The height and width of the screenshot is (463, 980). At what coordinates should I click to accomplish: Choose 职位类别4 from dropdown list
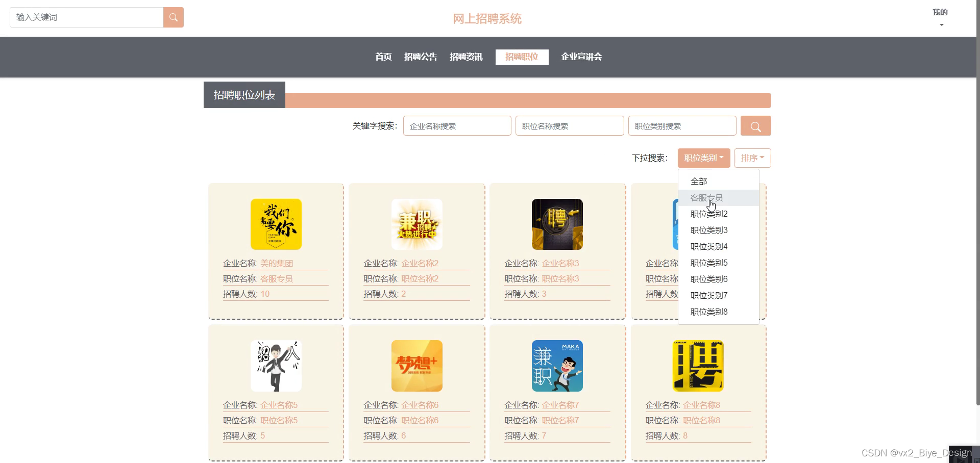pyautogui.click(x=718, y=247)
